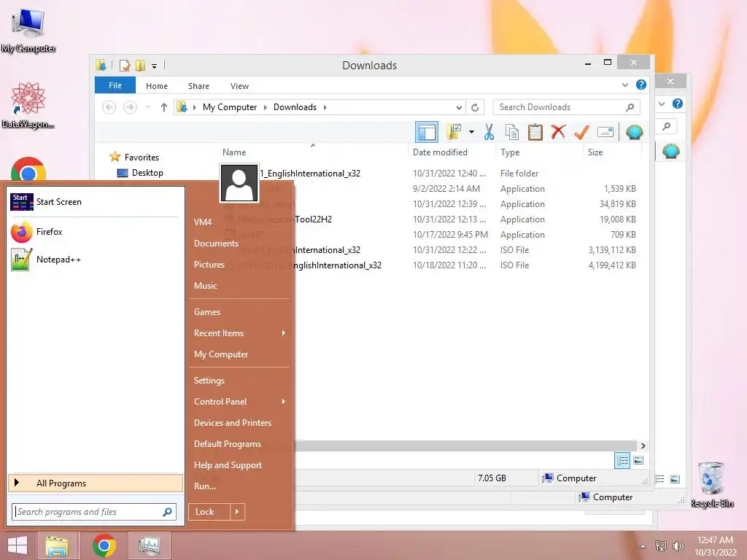Sort by the Type column header

point(539,152)
